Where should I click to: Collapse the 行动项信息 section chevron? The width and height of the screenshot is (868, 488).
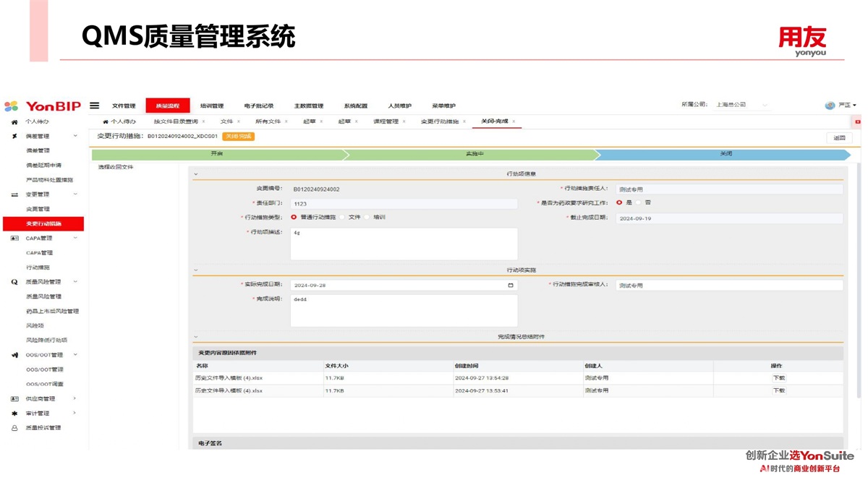196,174
